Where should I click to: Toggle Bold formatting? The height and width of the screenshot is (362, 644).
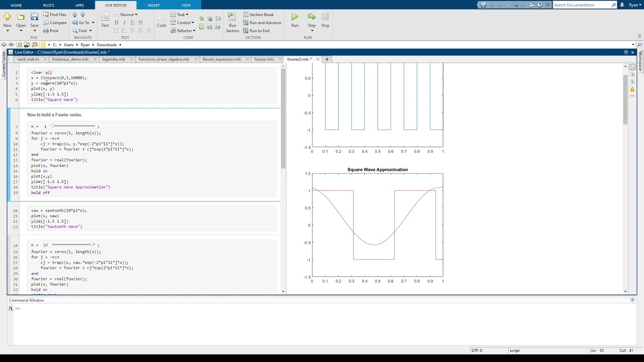coord(116,23)
